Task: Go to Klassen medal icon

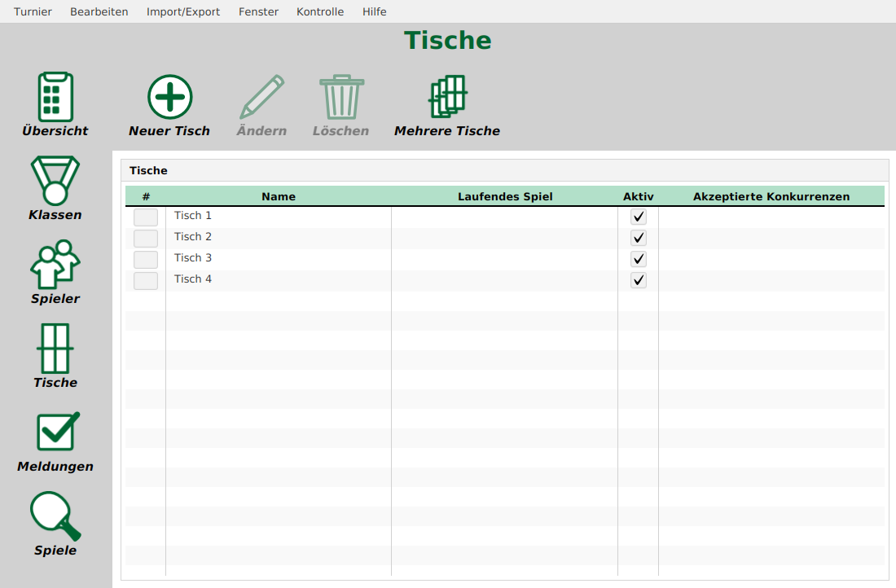Action: 55,181
